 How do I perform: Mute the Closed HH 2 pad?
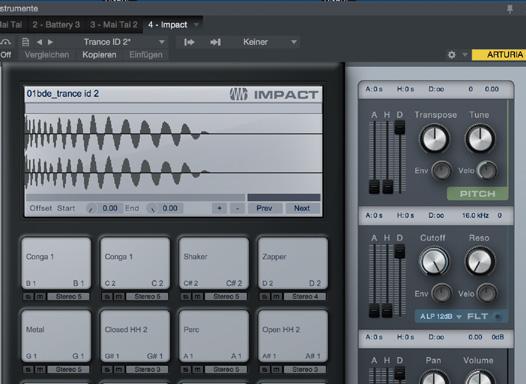pyautogui.click(x=119, y=369)
